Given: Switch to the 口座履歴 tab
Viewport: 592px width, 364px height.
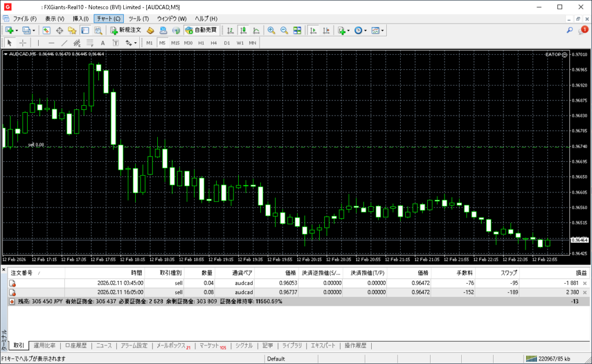Looking at the screenshot, I should coord(75,346).
